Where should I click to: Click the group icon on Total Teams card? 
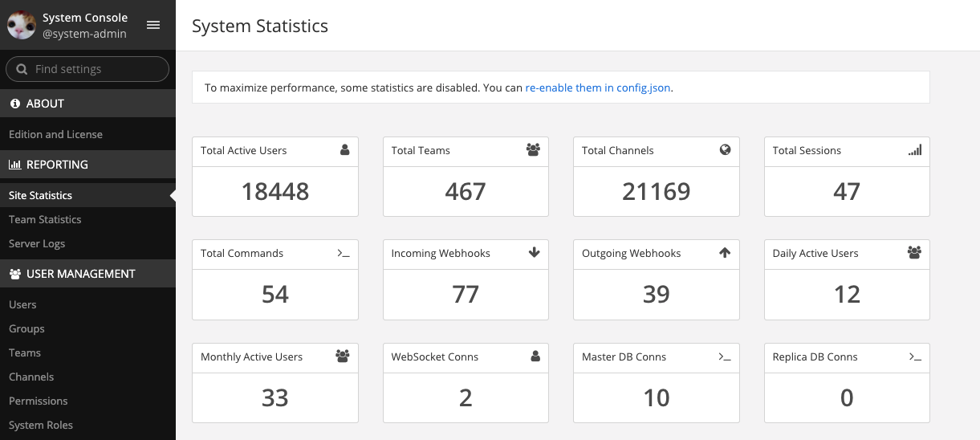click(533, 149)
